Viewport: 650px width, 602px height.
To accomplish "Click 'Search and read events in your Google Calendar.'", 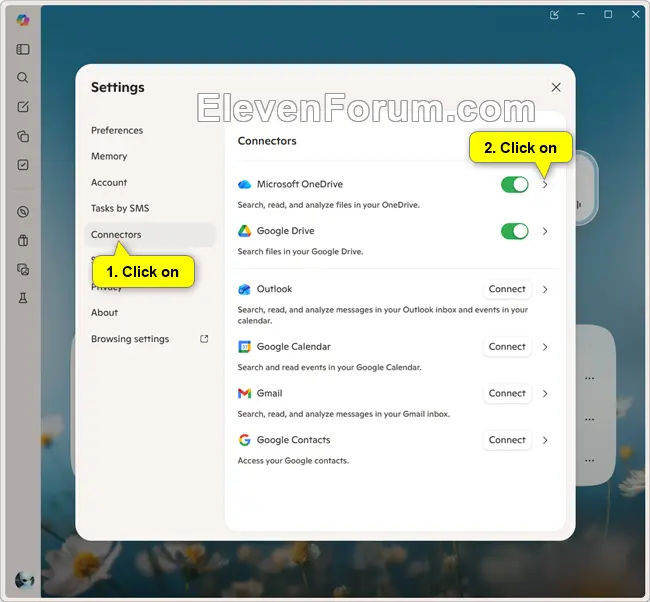I will 330,367.
